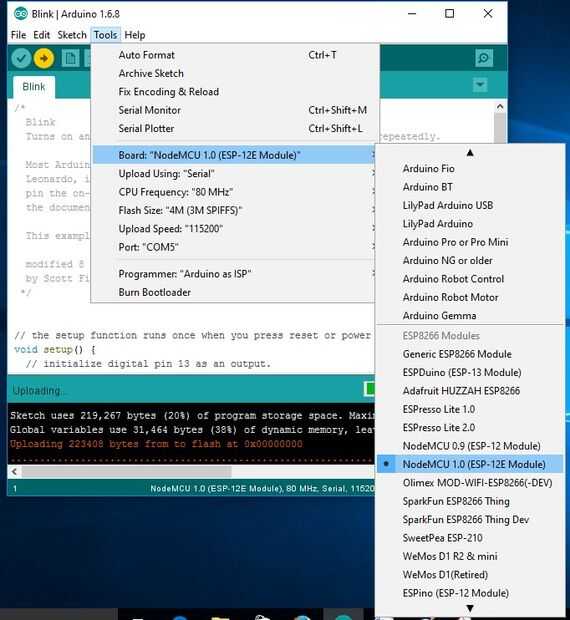Click the Upload arrow button
The image size is (570, 620).
click(44, 59)
